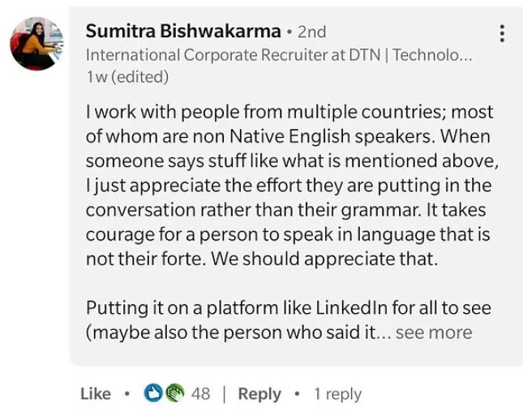Click the green clapping hands reaction icon

175,392
